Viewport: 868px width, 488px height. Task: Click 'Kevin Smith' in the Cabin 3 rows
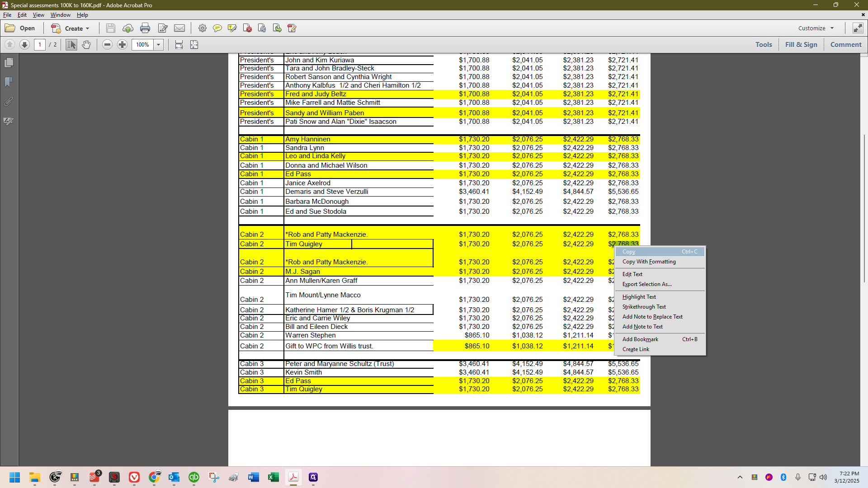[303, 372]
